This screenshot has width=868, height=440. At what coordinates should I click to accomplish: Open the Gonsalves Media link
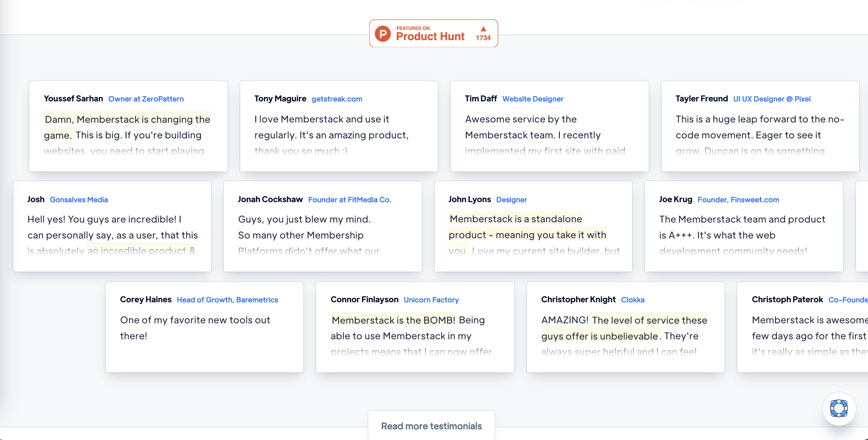point(78,199)
